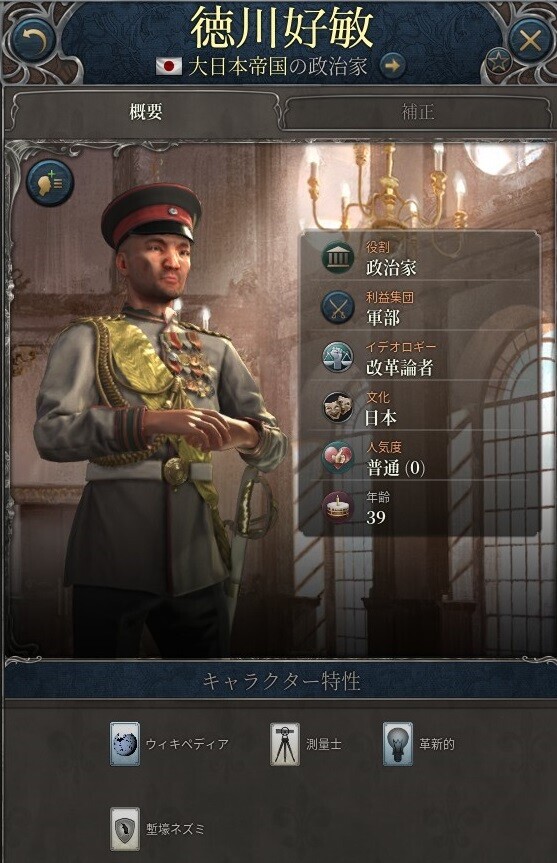Click the 文化 theater masks icon
This screenshot has width=557, height=863.
coord(338,407)
